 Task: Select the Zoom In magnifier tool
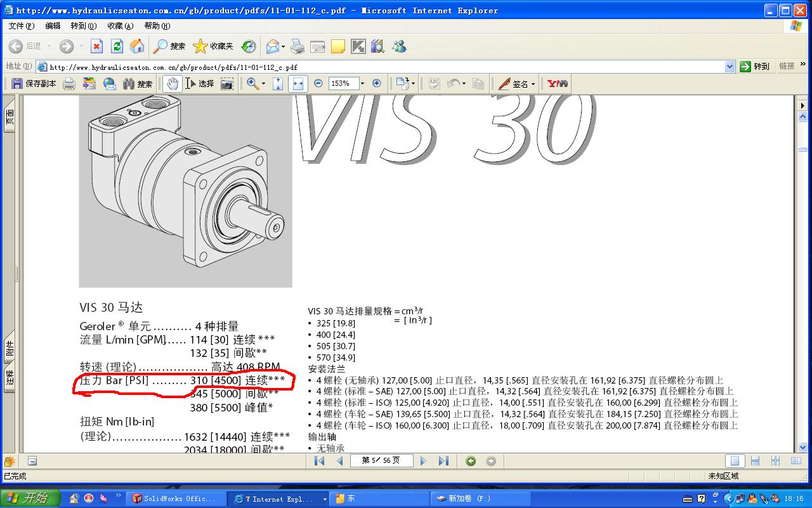(x=252, y=84)
